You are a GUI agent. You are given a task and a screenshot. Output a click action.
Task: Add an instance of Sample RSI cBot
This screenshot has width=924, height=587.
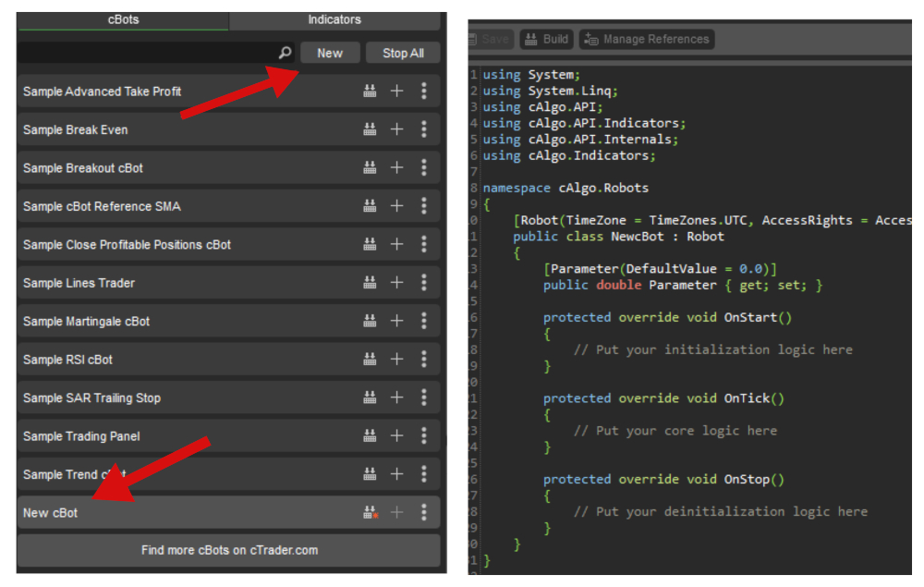pos(397,359)
